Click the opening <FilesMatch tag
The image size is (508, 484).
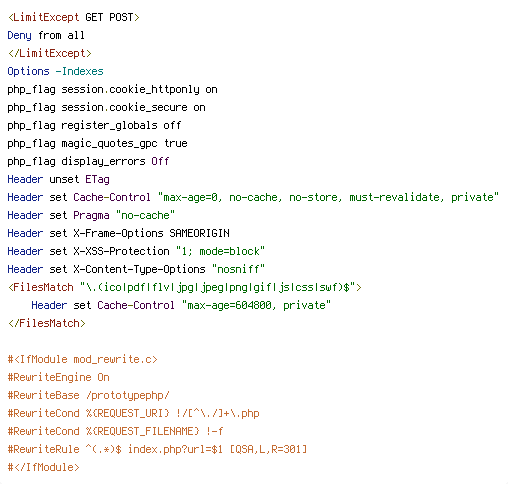point(41,287)
